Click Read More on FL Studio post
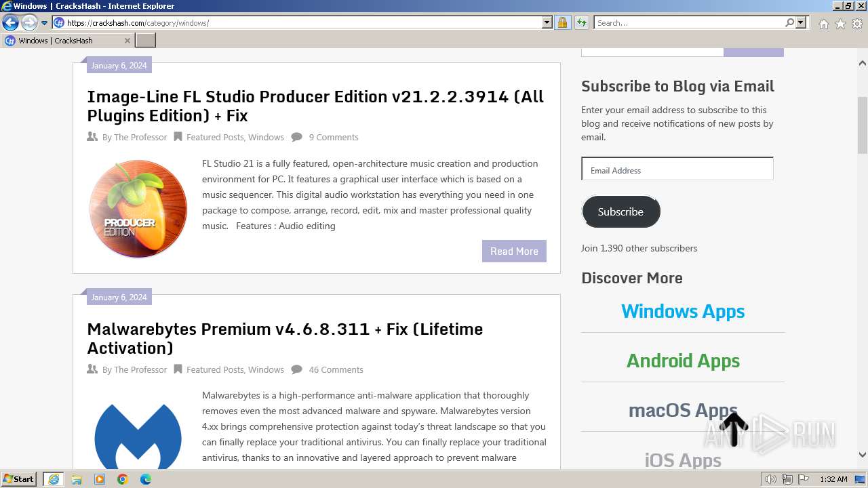 514,251
